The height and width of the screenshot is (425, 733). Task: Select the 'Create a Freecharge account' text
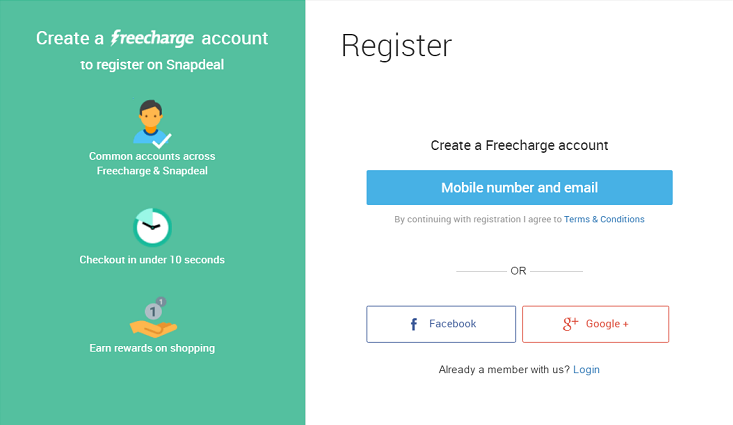[519, 145]
